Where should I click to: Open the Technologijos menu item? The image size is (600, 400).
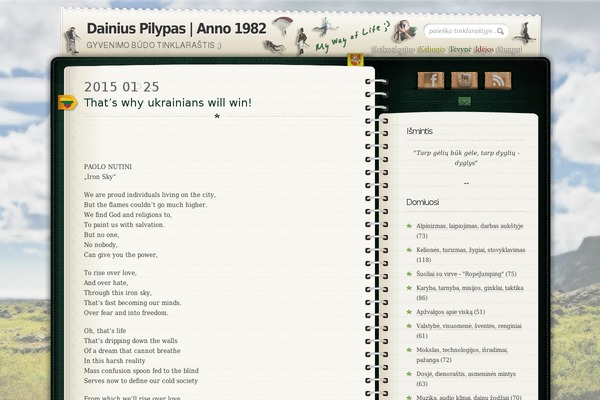394,49
